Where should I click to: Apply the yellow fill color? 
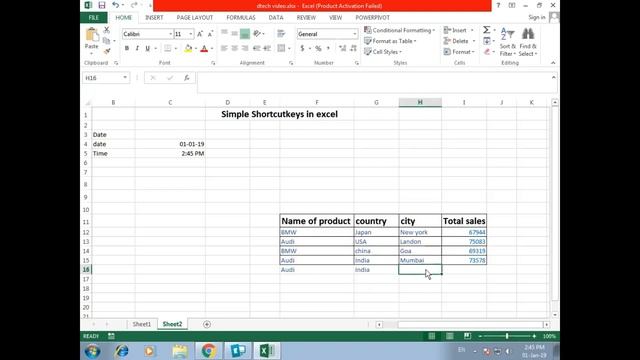click(188, 48)
